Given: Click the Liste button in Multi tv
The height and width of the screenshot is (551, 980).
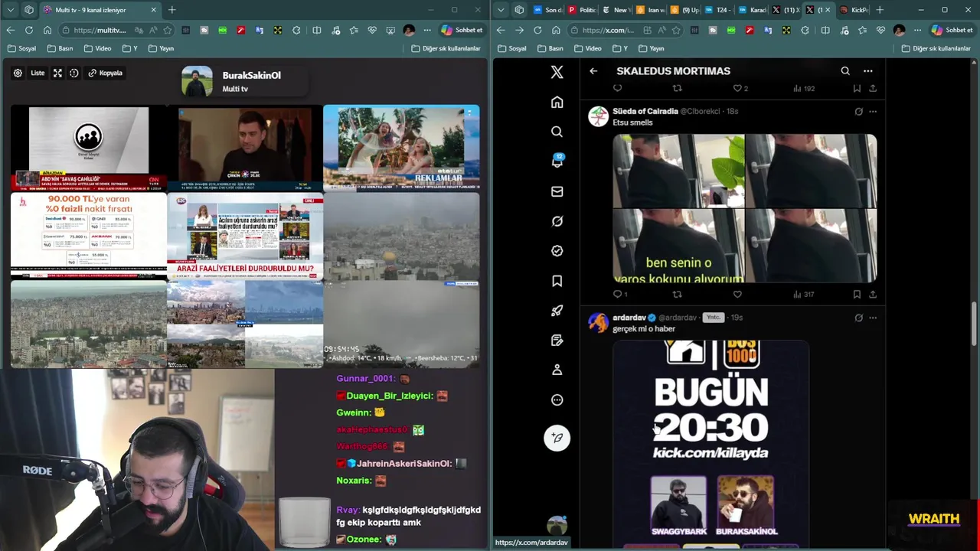Looking at the screenshot, I should point(38,73).
